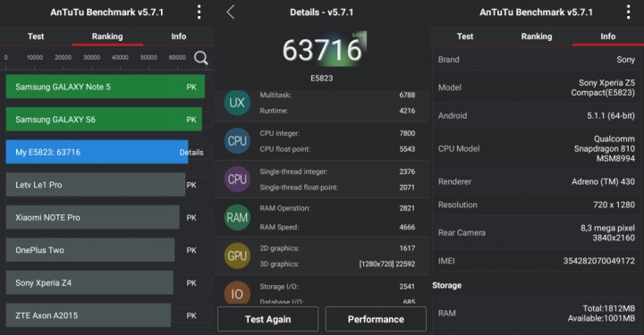Open overflow menu in left Ranking panel
This screenshot has height=335, width=644.
199,12
